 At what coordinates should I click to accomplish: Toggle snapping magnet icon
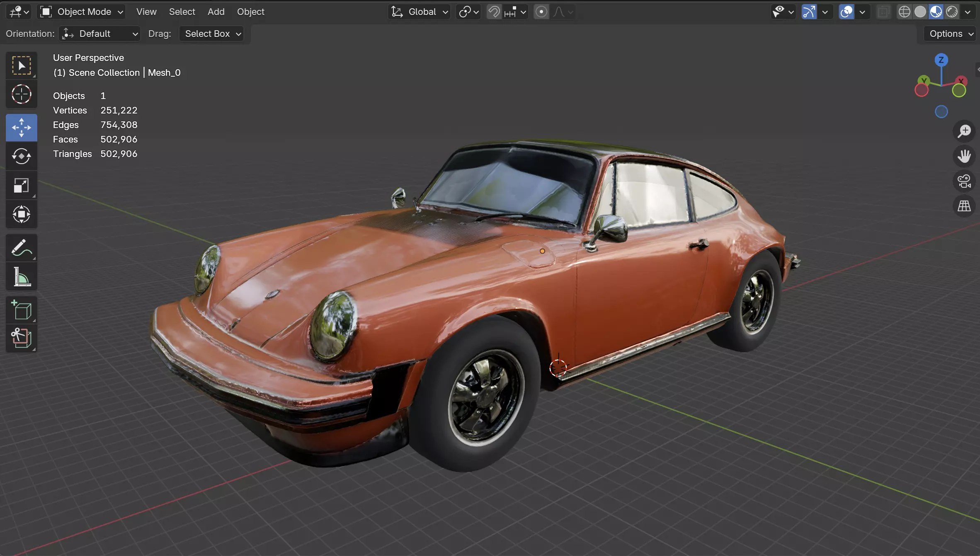[493, 12]
